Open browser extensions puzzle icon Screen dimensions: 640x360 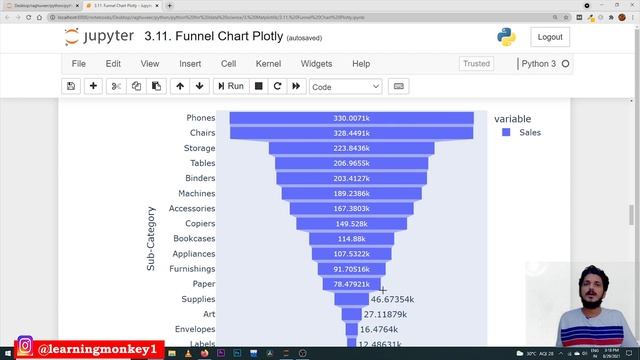[611, 18]
